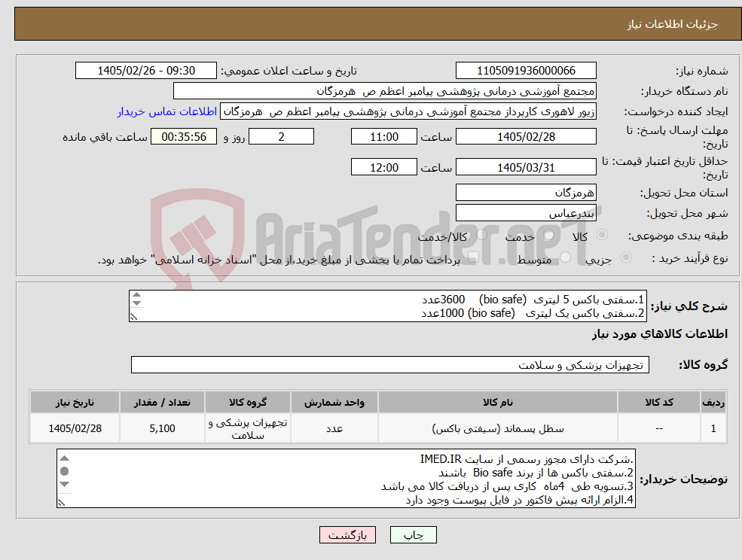Click the نام دستگاه خریدار field
Viewport: 742px width, 560px height.
coord(385,91)
